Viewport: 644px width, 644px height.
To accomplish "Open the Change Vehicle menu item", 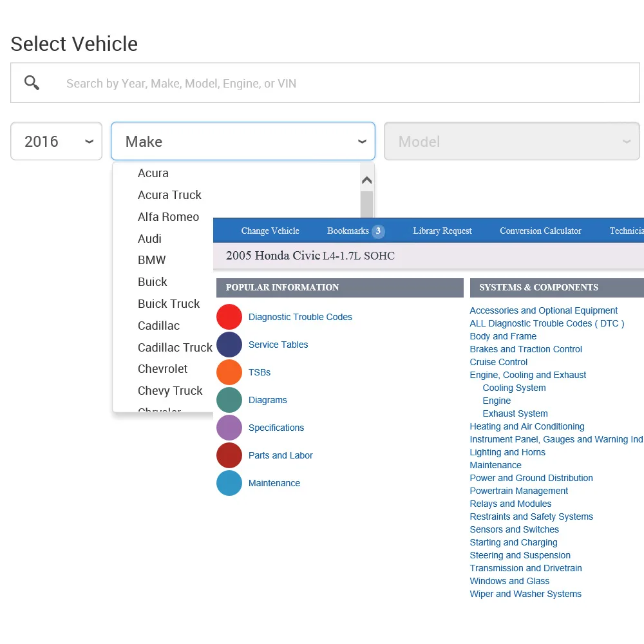I will pyautogui.click(x=270, y=231).
